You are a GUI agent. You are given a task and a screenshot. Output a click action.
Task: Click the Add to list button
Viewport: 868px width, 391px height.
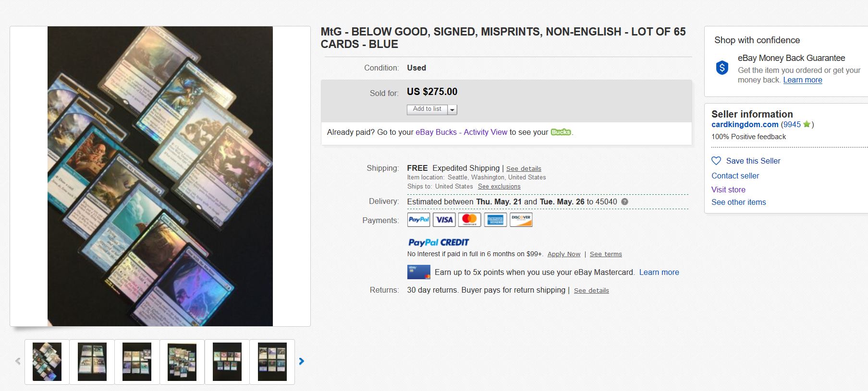(427, 109)
